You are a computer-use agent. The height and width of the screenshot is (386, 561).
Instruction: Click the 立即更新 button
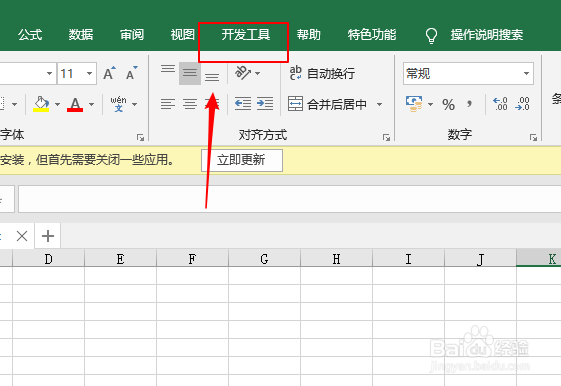(x=242, y=160)
